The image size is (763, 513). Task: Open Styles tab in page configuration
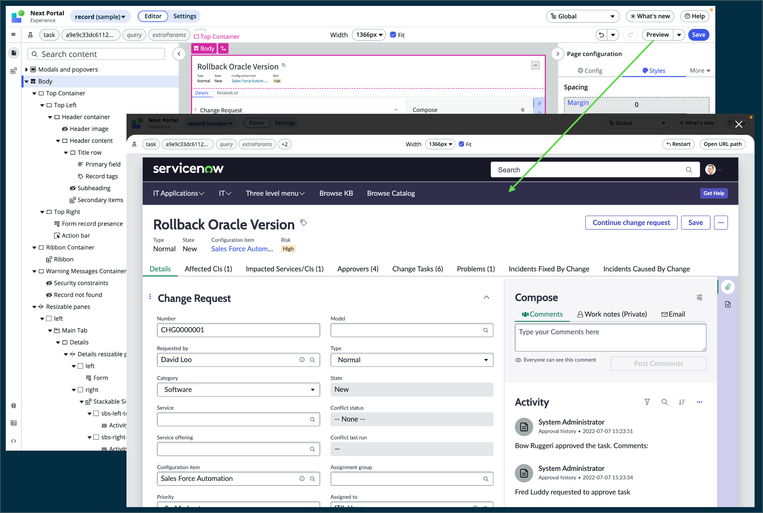(654, 71)
